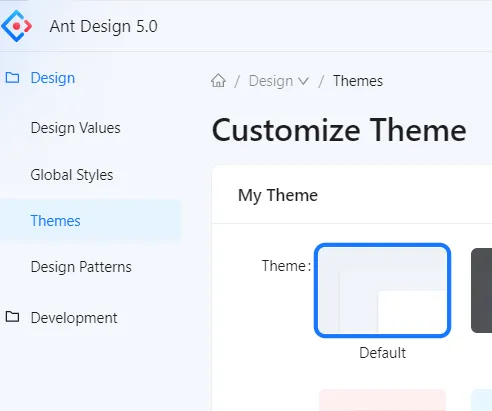
Task: Click the folder icon beside Development
Action: 12,317
